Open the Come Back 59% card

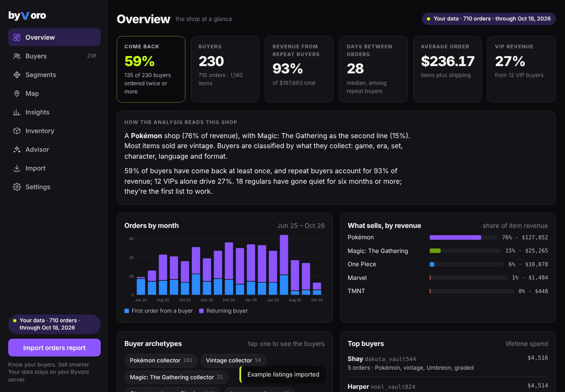point(151,69)
